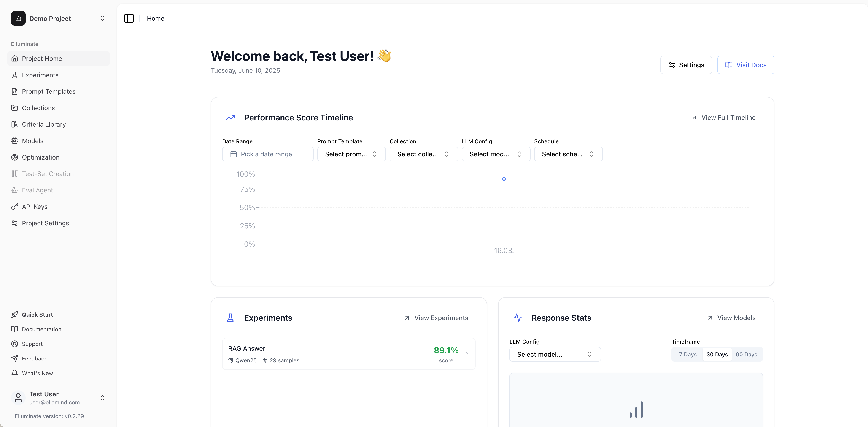
Task: Click the Visit Docs button
Action: [x=746, y=65]
